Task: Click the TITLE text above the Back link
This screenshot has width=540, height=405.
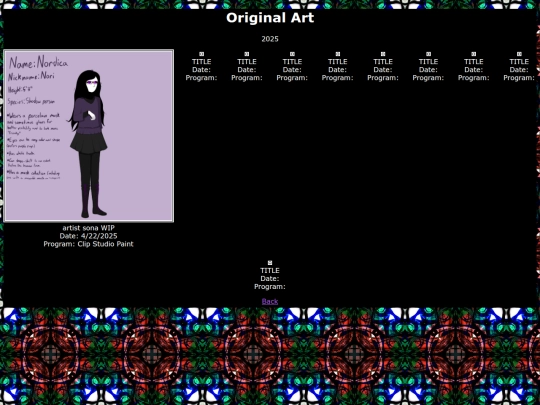Action: click(270, 270)
